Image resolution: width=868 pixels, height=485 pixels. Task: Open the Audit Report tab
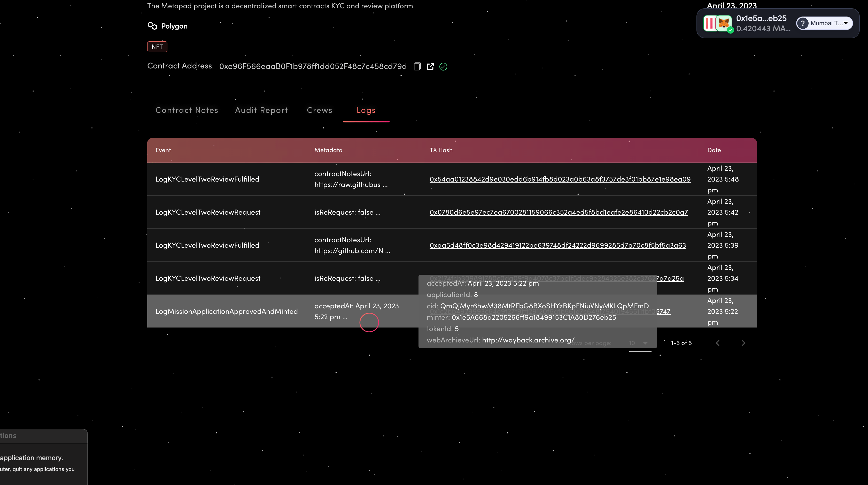click(x=261, y=110)
